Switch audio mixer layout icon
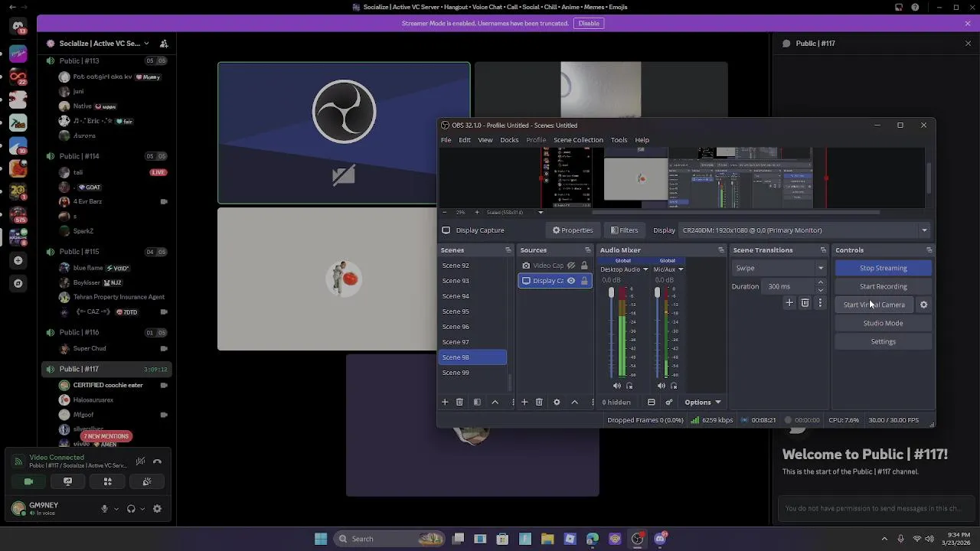 point(652,402)
